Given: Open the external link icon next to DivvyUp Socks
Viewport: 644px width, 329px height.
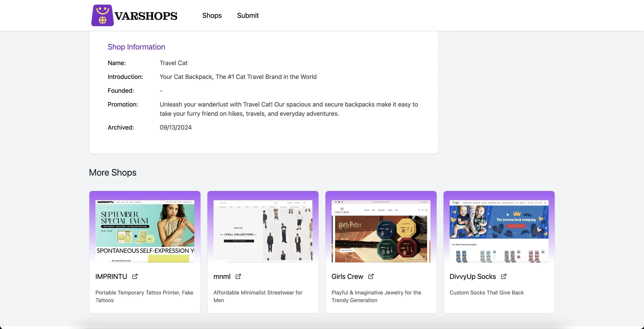Looking at the screenshot, I should tap(504, 276).
